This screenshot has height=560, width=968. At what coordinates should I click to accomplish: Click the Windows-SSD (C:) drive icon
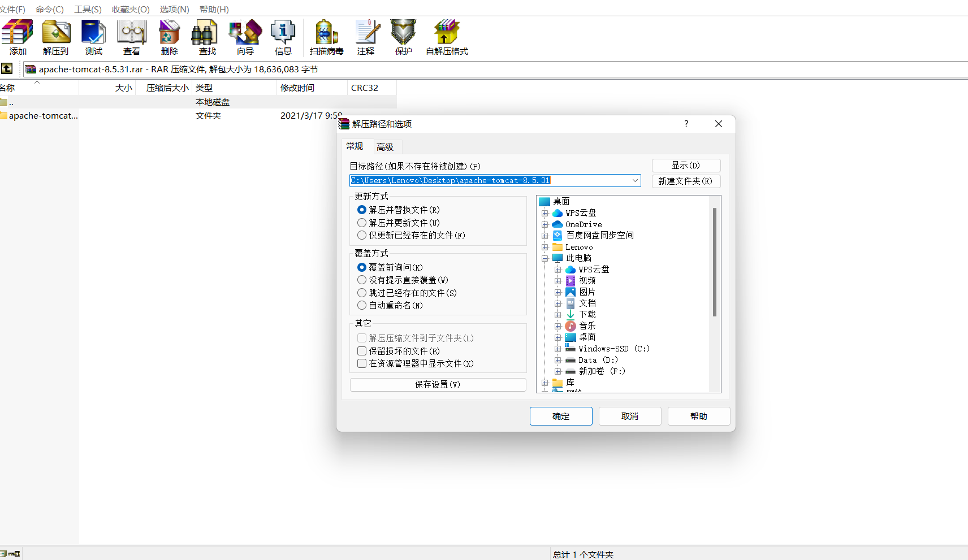tap(571, 348)
